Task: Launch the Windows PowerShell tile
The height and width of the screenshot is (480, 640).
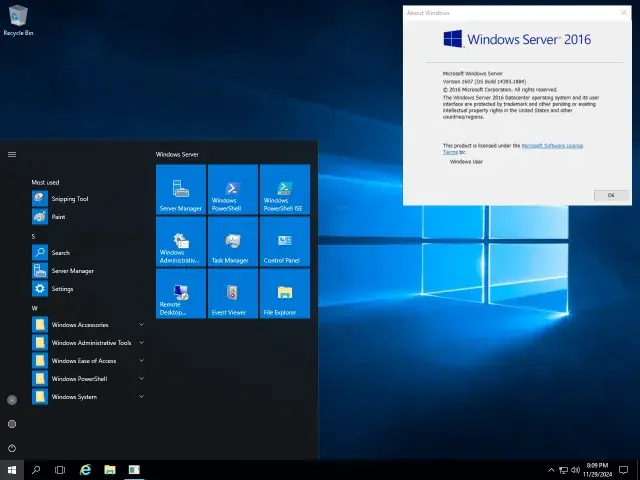Action: [233, 189]
